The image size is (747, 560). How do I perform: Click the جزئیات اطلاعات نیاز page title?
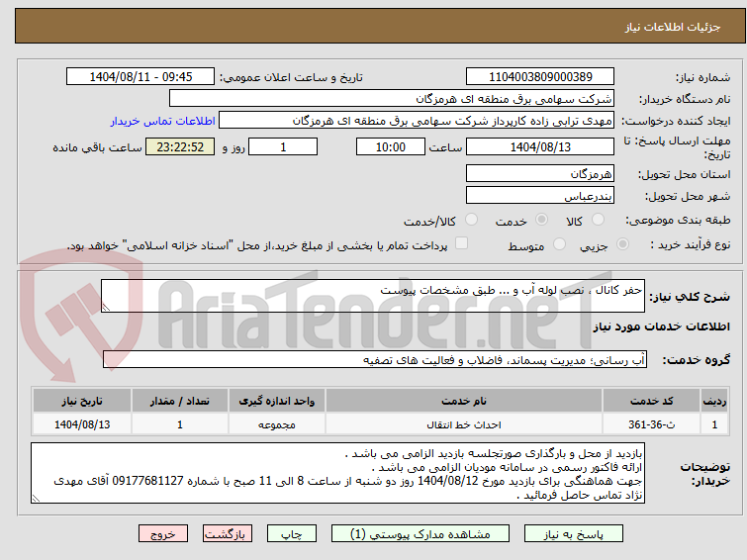[x=672, y=27]
